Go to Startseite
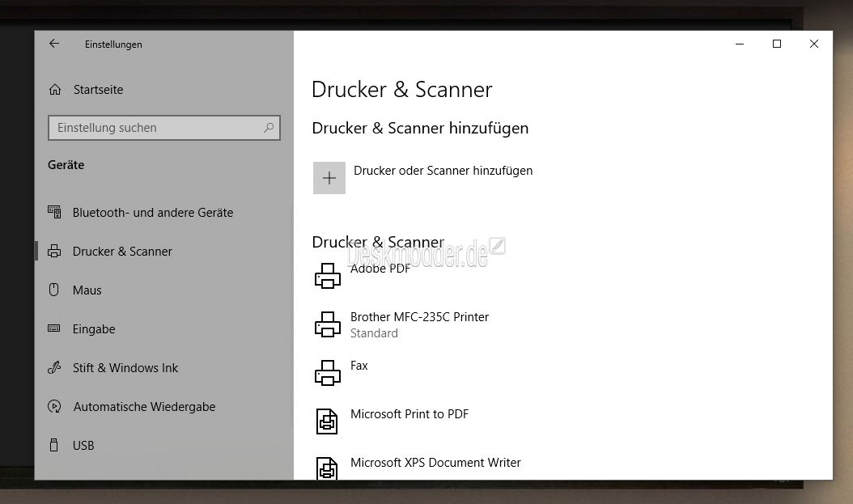This screenshot has width=853, height=504. point(99,90)
